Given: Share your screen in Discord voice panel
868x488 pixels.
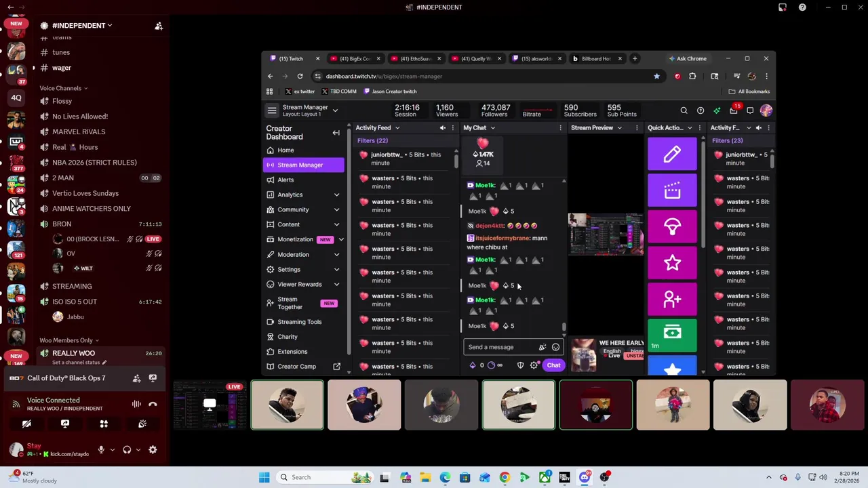Looking at the screenshot, I should 65,424.
